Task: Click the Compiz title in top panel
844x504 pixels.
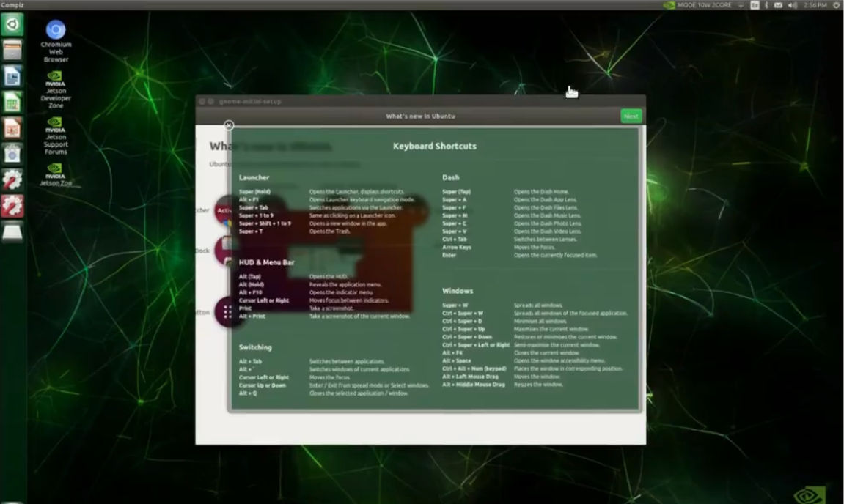Action: tap(12, 5)
